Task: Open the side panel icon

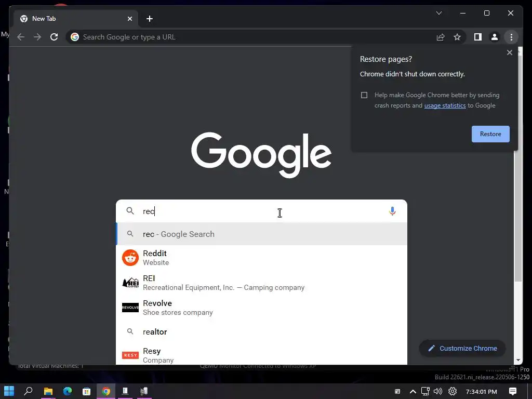Action: click(478, 37)
